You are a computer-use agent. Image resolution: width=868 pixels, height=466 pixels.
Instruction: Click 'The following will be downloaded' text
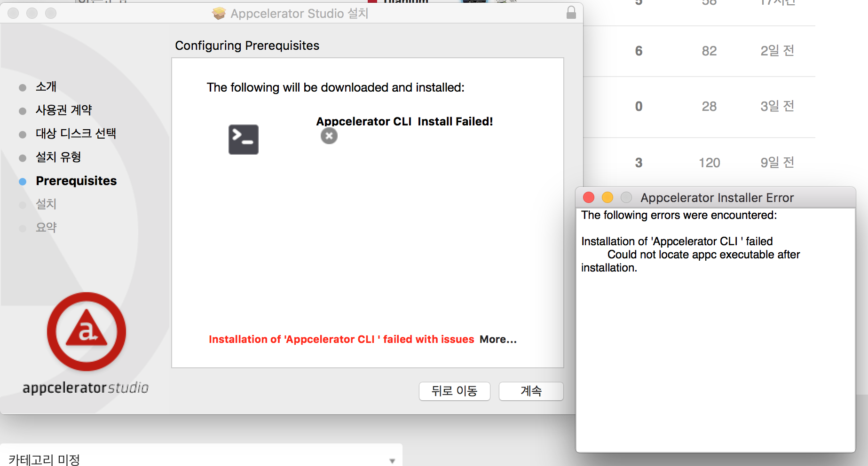point(335,87)
